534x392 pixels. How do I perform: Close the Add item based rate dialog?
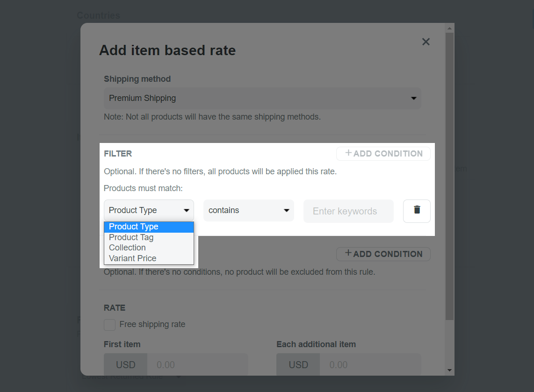click(x=426, y=42)
